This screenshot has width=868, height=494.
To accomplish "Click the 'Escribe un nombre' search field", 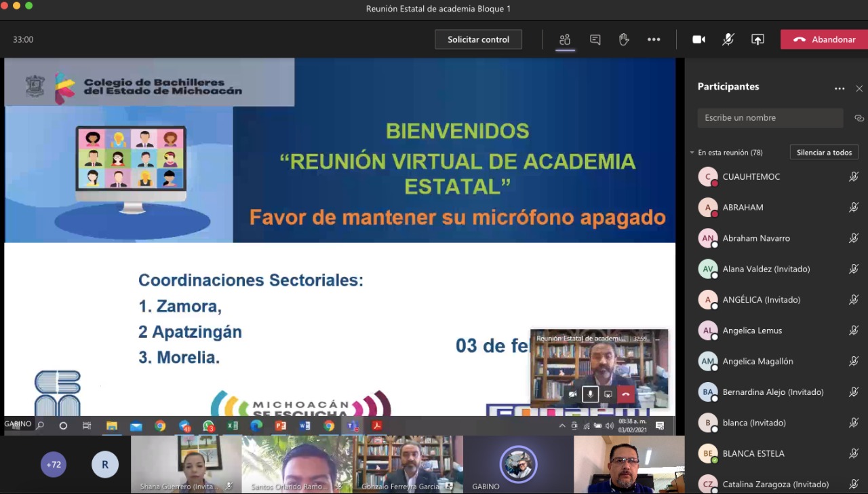I will coord(770,118).
